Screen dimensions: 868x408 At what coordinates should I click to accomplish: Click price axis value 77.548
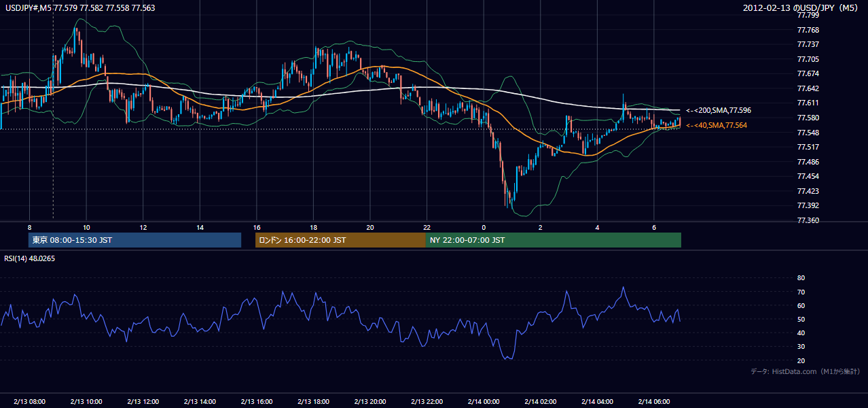coord(808,133)
